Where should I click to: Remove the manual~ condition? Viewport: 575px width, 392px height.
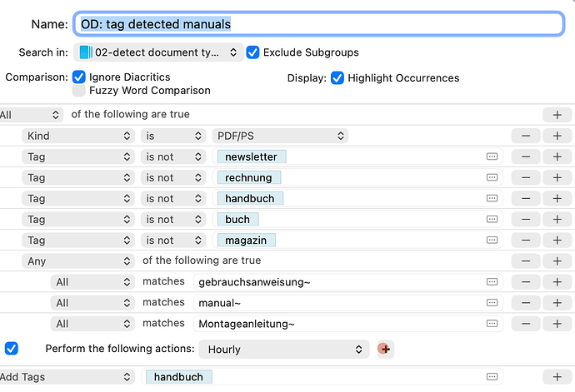(x=526, y=303)
